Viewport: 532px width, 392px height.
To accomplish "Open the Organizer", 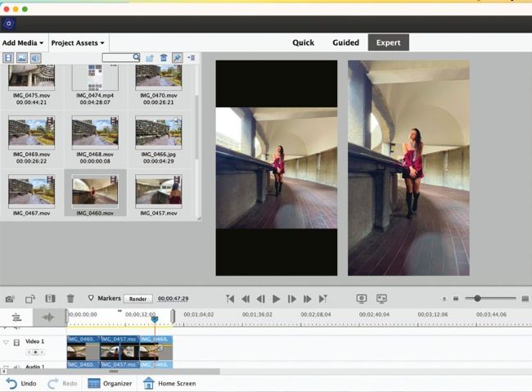I will click(110, 383).
